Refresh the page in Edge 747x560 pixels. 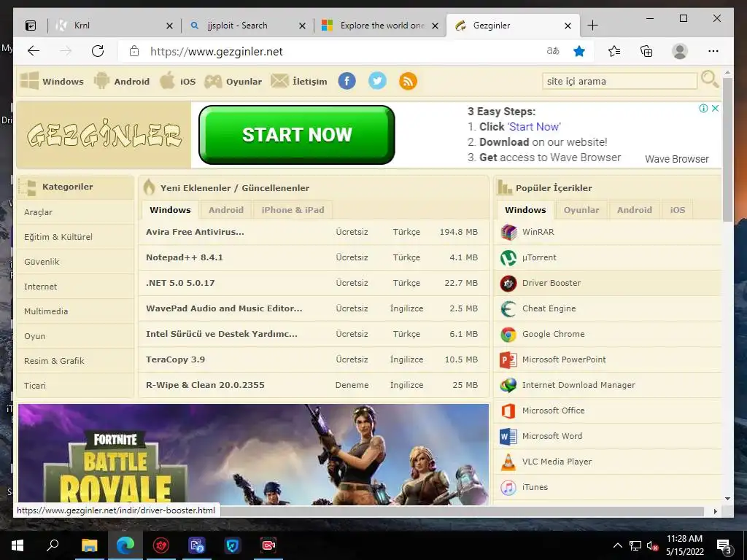[x=98, y=51]
